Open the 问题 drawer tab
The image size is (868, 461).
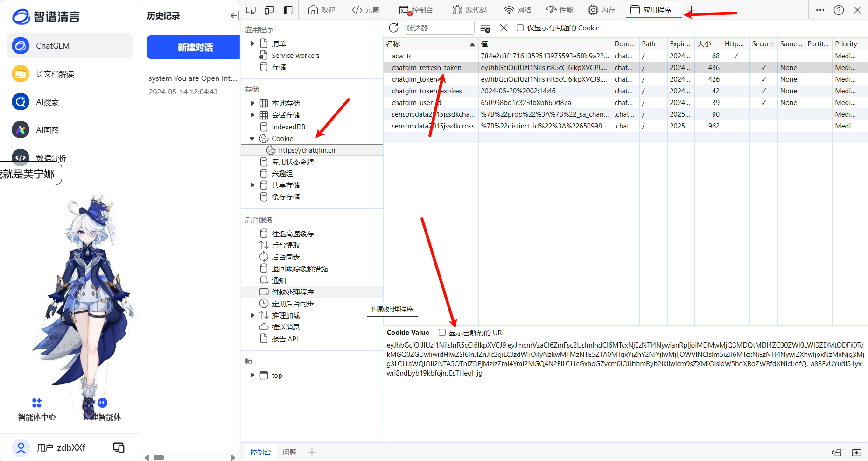289,452
